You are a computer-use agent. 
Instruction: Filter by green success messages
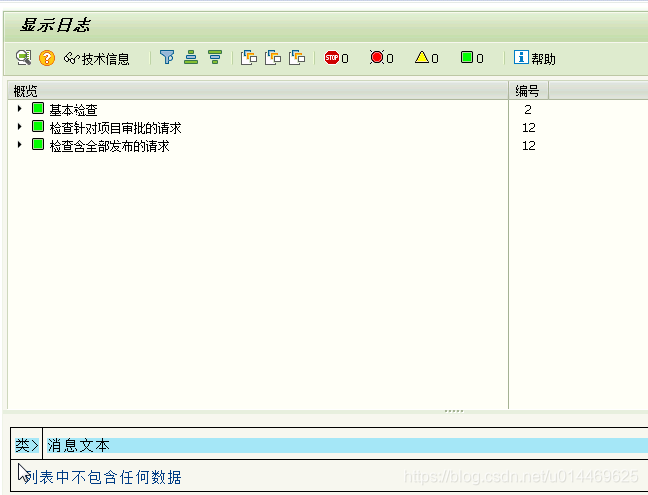click(x=472, y=58)
